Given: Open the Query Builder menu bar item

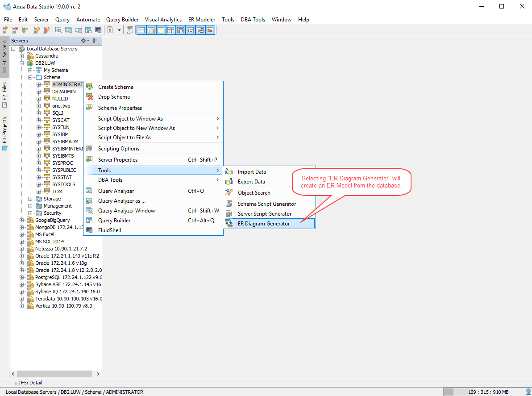Looking at the screenshot, I should [x=122, y=20].
